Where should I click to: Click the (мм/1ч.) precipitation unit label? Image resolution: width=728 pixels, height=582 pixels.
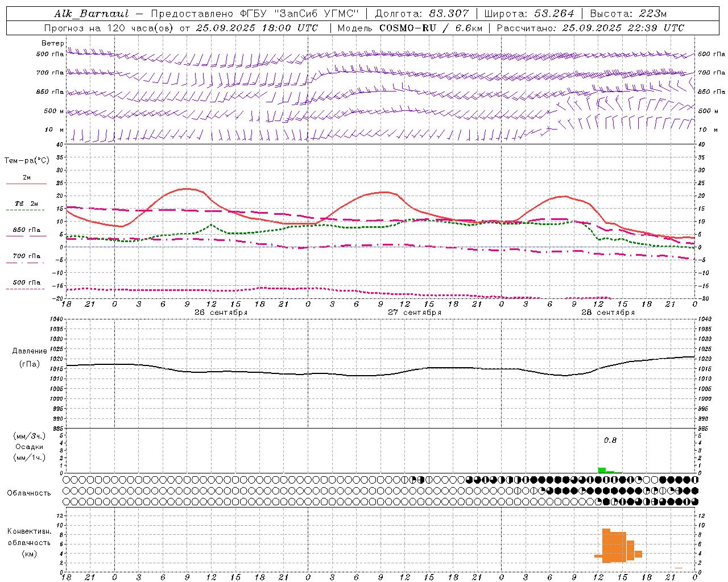(30, 458)
